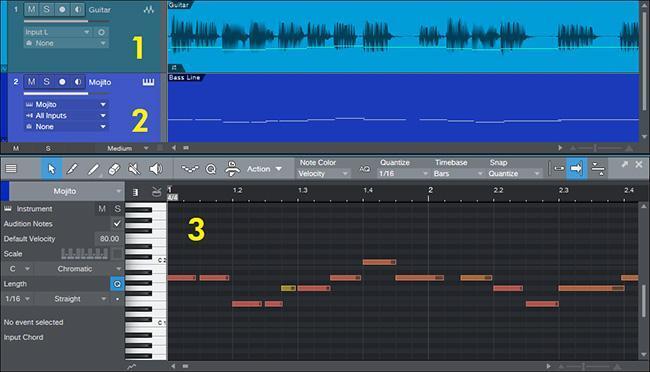Click the keyboard icon on Mojito track
This screenshot has height=372, width=650.
(148, 82)
